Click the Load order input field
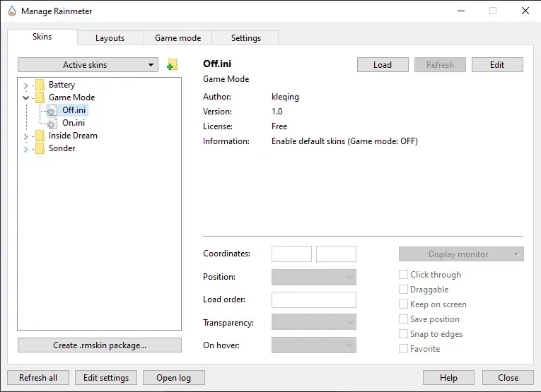 tap(313, 299)
